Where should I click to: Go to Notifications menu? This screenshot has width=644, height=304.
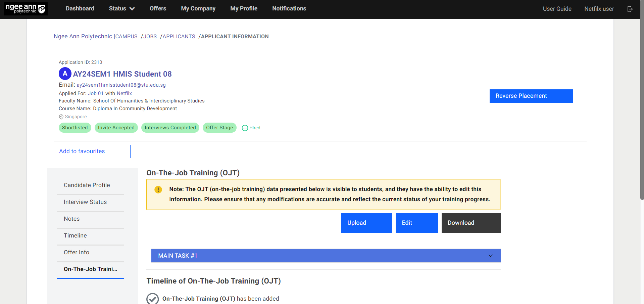pos(289,9)
